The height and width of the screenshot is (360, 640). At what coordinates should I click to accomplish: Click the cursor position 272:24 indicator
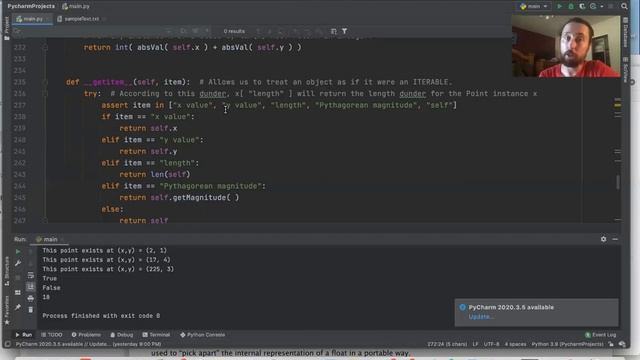[x=447, y=344]
